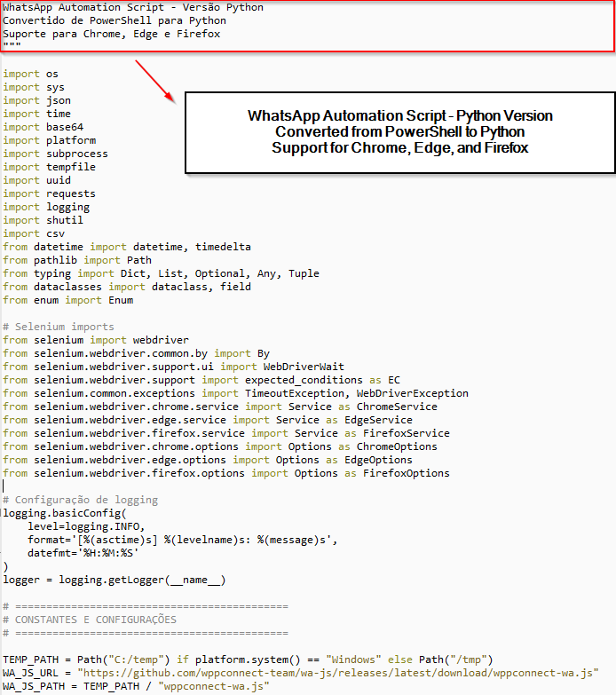The width and height of the screenshot is (616, 695).
Task: Click the line ending 'as FirefoxOptions'
Action: [226, 473]
